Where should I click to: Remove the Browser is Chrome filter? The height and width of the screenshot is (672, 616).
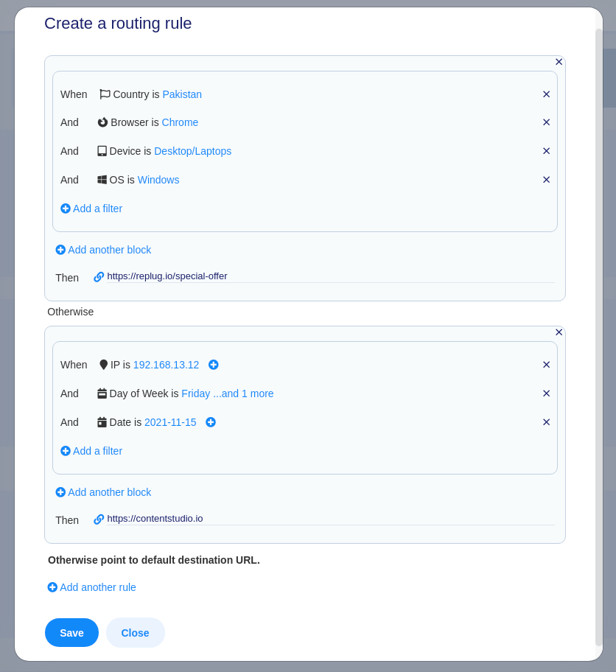coord(546,122)
